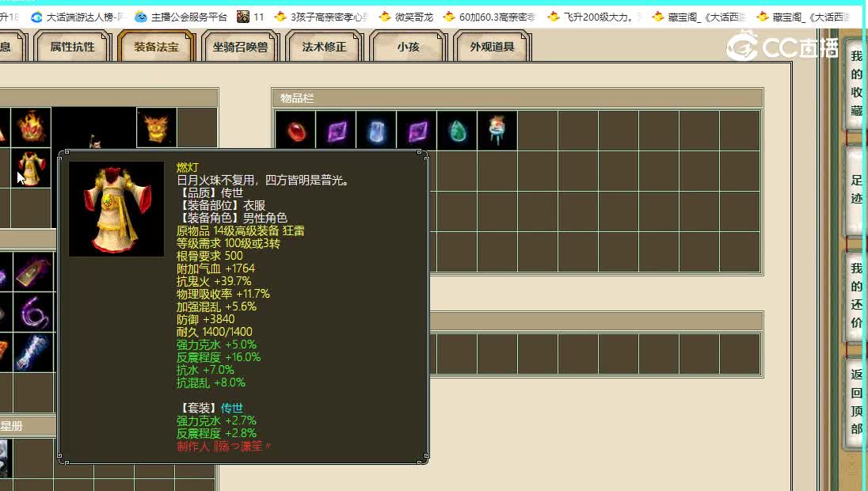868x491 pixels.
Task: Open the 装备法宝 tab
Action: pos(156,47)
